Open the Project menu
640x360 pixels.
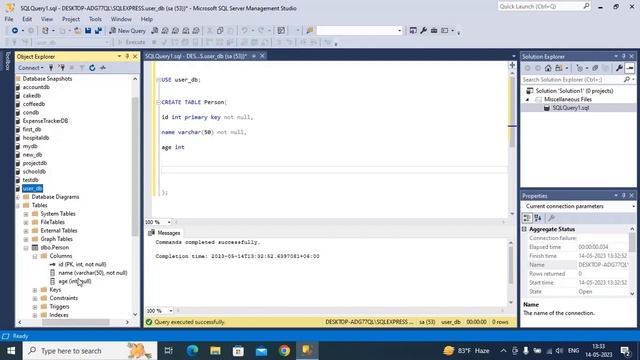click(x=71, y=19)
